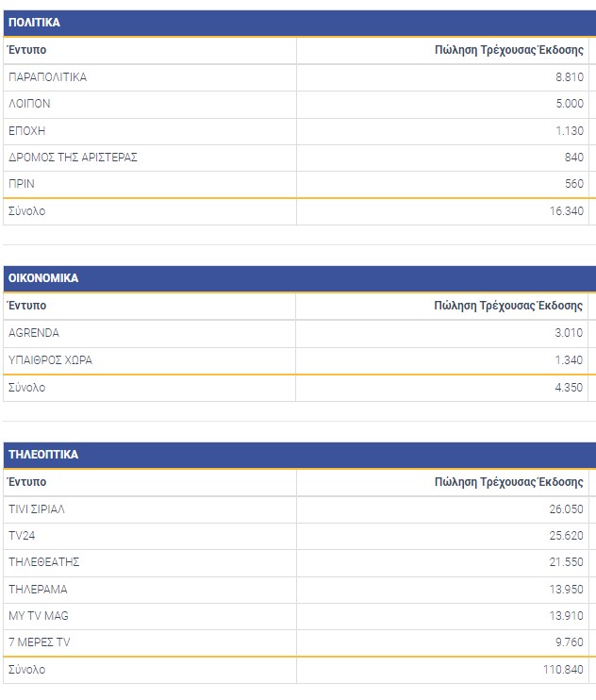Click the ΟΙΚΟΝΟΜΙΚΑ section header
This screenshot has height=700, width=596.
tap(43, 278)
